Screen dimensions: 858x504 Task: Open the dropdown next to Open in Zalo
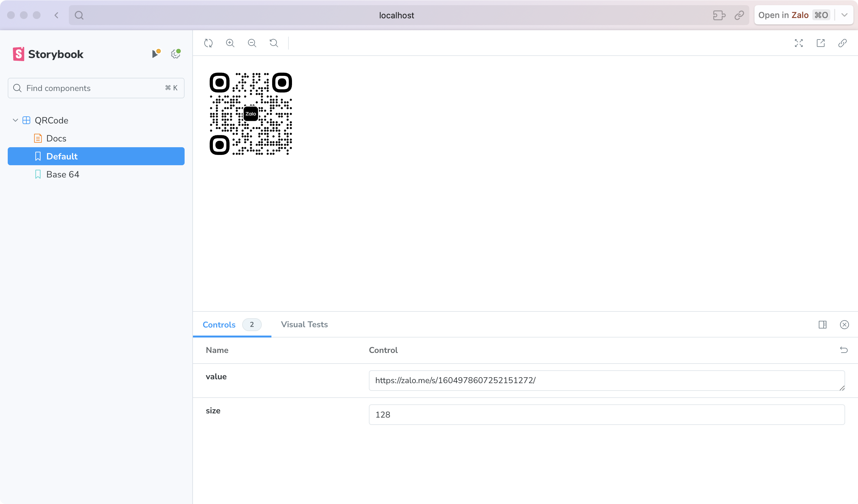coord(844,15)
